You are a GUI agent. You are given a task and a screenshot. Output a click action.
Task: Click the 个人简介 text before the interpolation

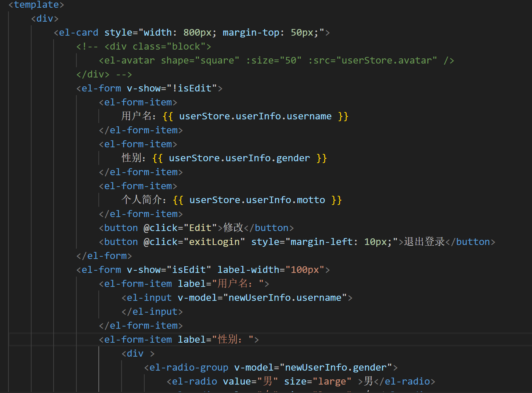(142, 200)
